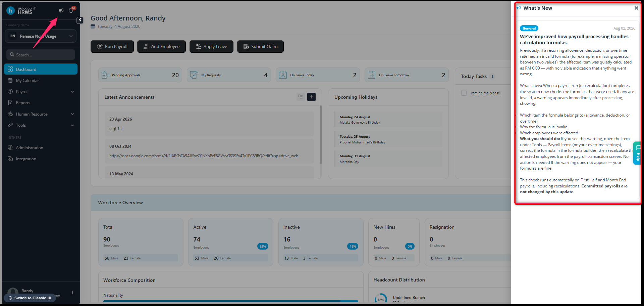
Task: Focus the sidebar Search field
Action: pos(41,55)
